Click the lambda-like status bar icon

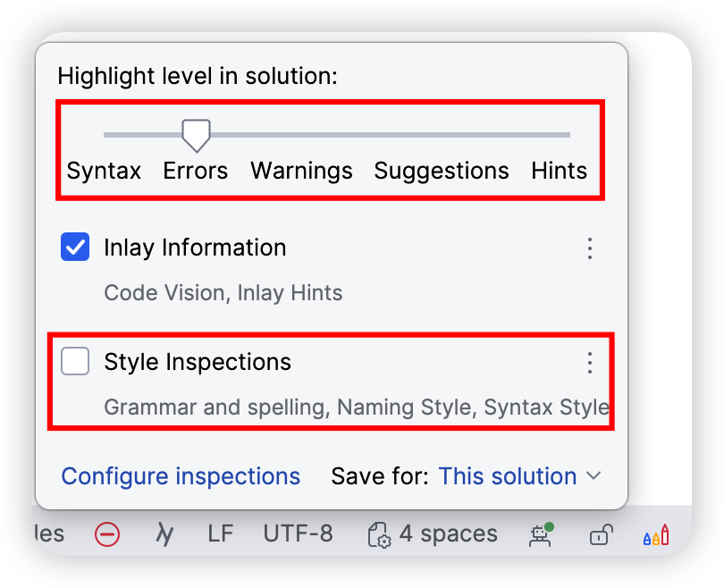[x=164, y=534]
